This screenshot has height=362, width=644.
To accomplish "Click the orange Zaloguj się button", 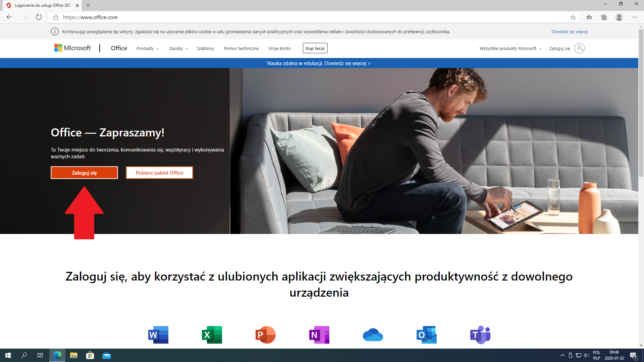I will [84, 173].
